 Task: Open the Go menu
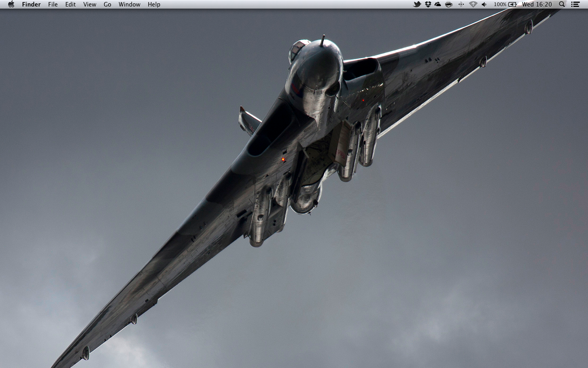[107, 4]
